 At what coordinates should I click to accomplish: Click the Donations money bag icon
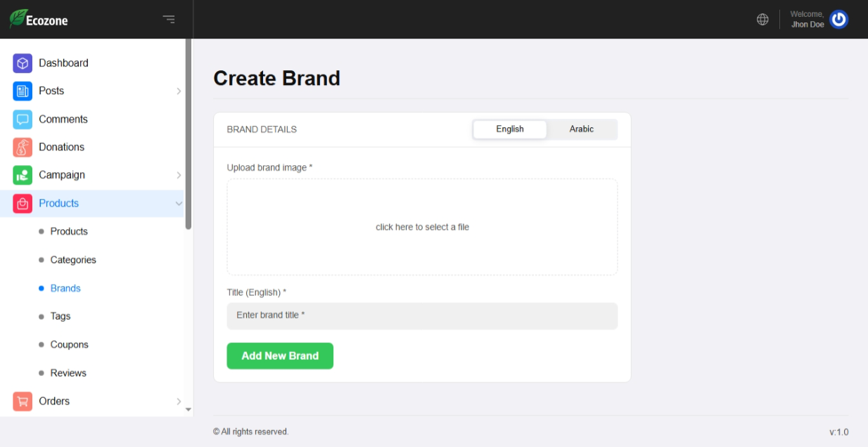23,148
